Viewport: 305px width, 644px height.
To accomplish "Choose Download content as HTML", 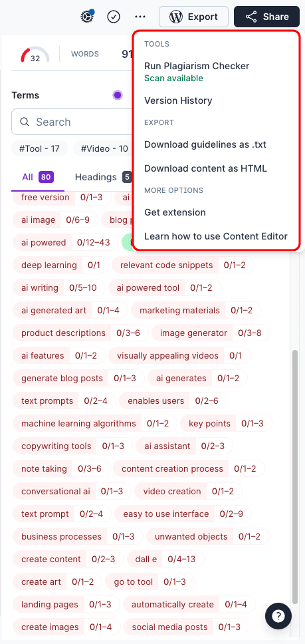I will 206,168.
